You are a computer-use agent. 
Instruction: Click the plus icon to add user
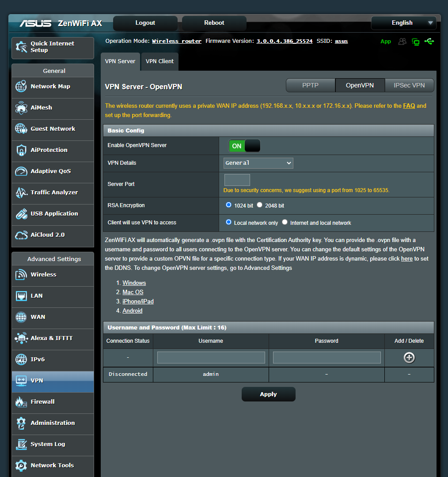click(409, 357)
